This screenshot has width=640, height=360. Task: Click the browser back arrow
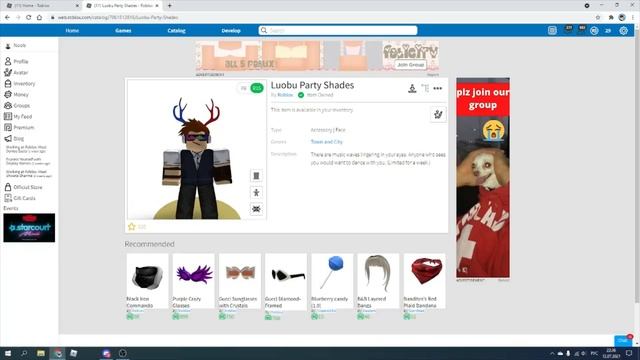click(x=7, y=18)
